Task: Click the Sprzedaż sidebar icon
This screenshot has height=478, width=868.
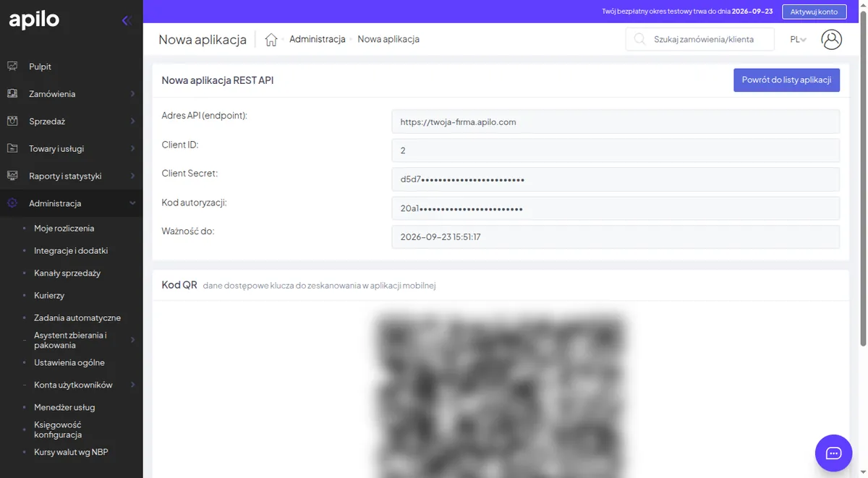Action: point(12,121)
